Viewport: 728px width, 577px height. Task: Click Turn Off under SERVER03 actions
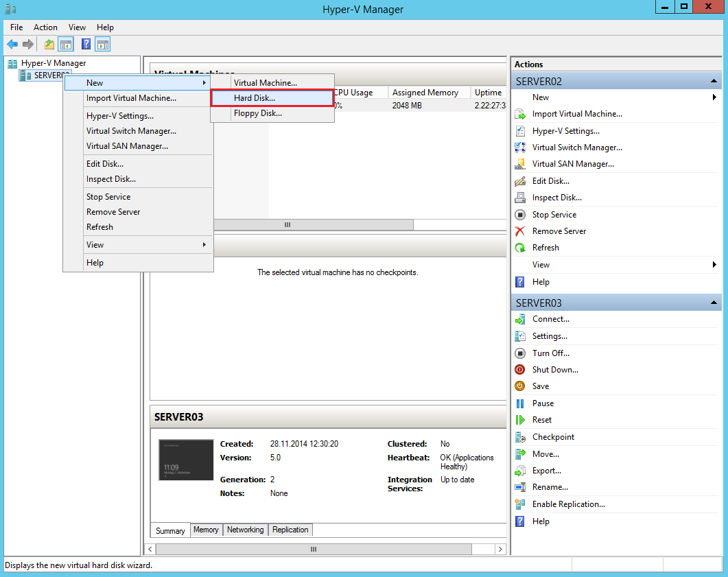click(x=551, y=353)
